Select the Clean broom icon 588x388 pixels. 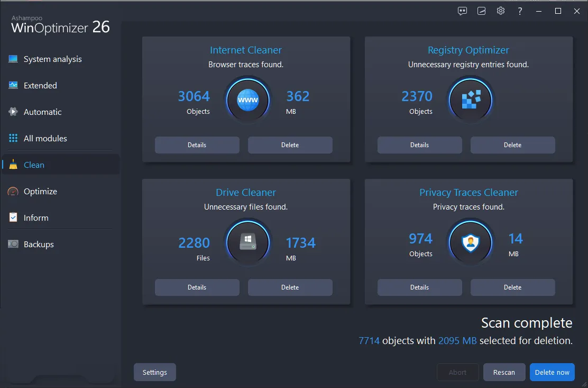[13, 165]
